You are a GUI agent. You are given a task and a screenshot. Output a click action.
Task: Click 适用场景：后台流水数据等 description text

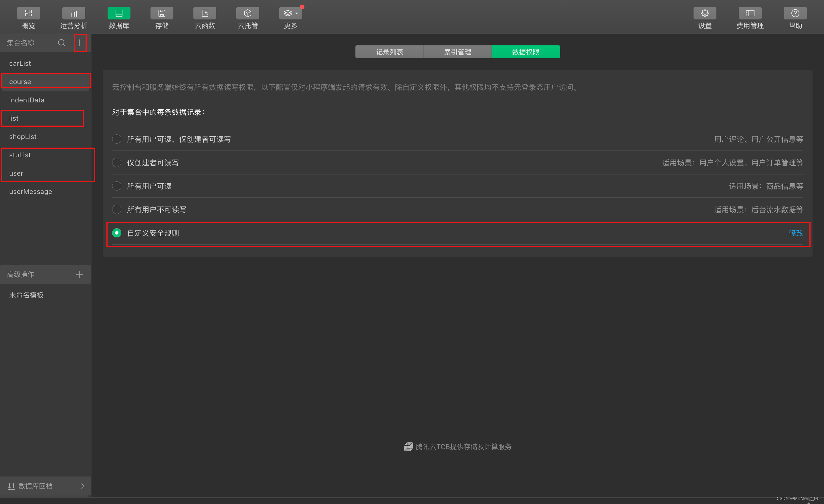pos(758,210)
